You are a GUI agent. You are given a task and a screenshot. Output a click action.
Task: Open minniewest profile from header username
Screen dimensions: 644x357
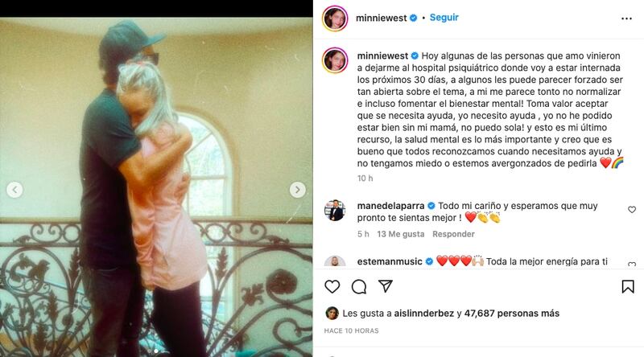point(381,18)
